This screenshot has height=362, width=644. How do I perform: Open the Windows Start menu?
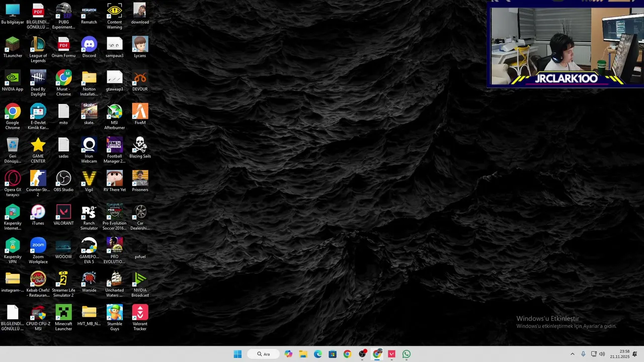coord(237,354)
